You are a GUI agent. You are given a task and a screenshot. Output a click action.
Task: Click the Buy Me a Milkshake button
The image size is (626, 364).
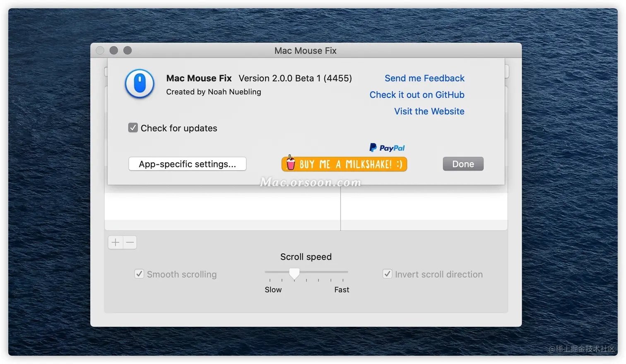tap(344, 164)
